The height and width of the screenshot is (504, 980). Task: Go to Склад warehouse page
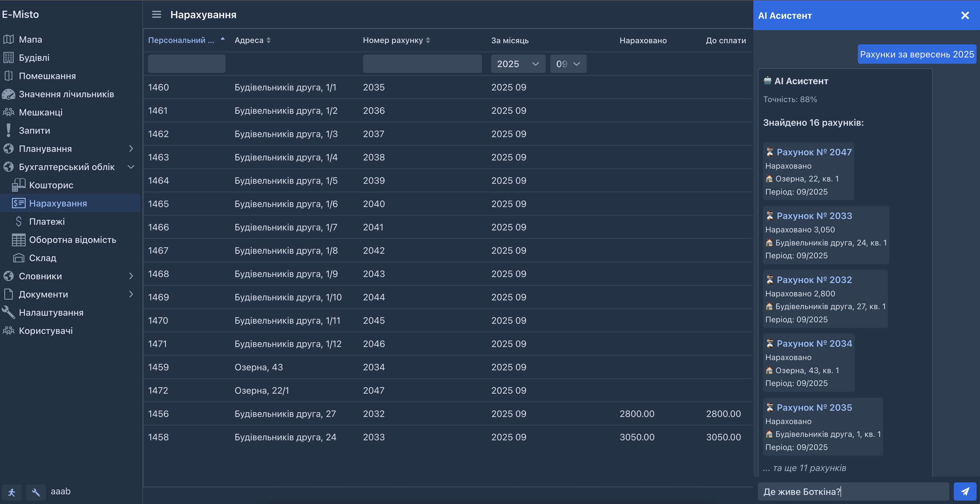coord(43,258)
